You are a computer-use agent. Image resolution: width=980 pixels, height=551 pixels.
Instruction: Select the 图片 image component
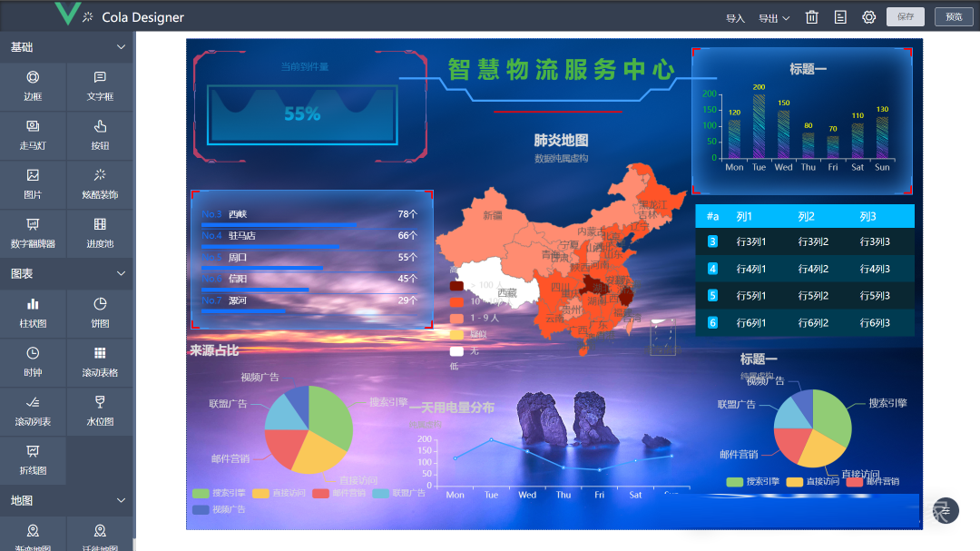pos(33,184)
